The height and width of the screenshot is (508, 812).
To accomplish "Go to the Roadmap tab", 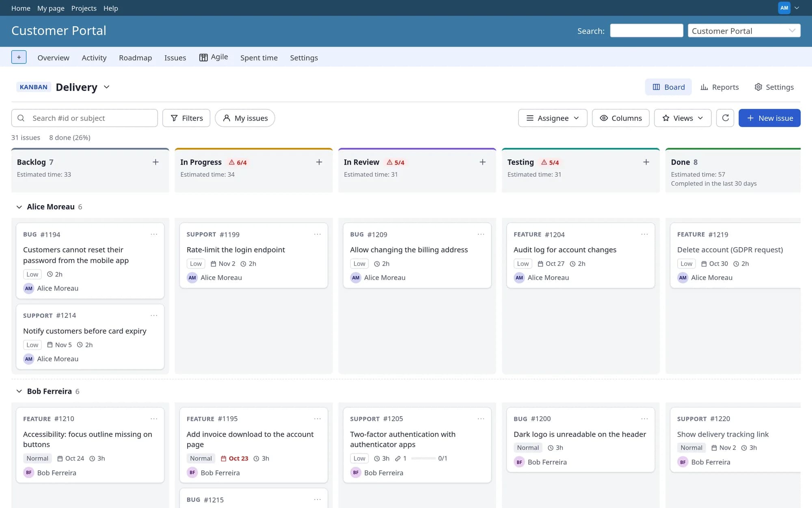I will tap(135, 58).
